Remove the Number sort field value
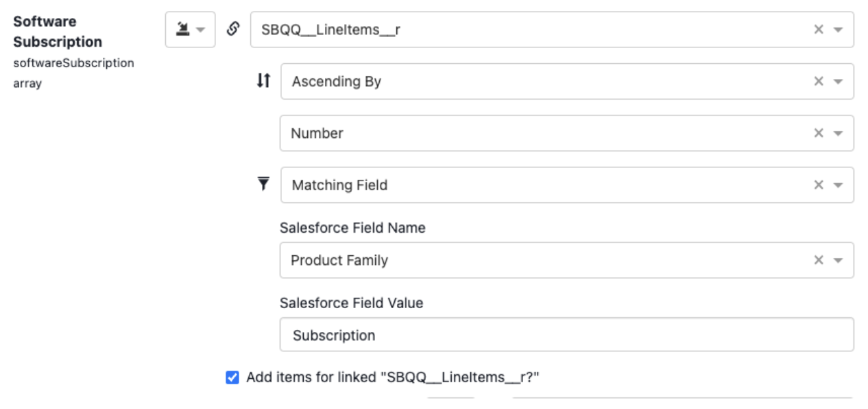Screen dimensions: 868x409 (819, 133)
